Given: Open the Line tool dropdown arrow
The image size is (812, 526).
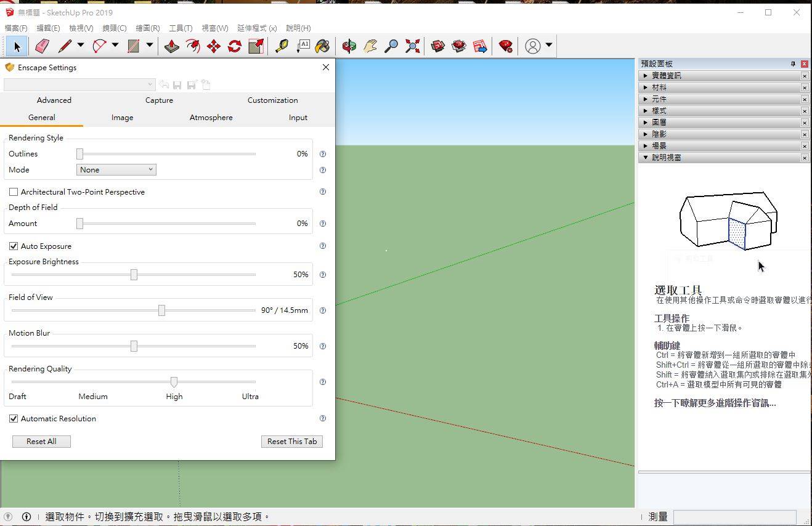Looking at the screenshot, I should (80, 45).
